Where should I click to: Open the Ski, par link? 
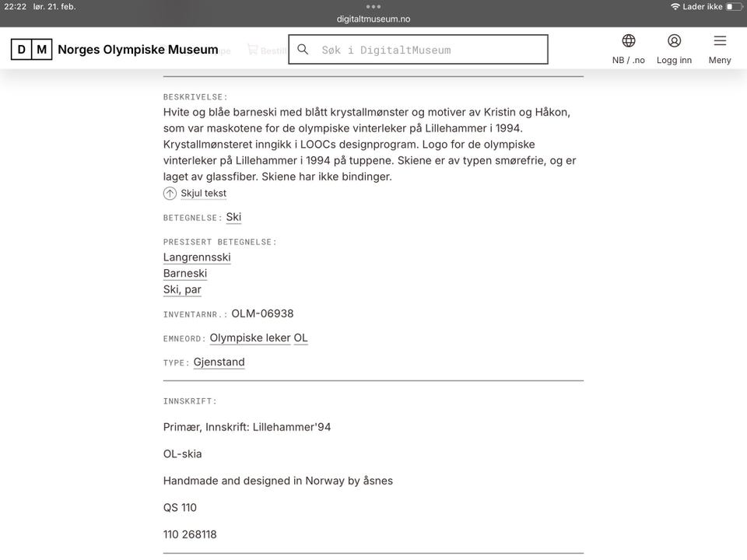pos(182,289)
